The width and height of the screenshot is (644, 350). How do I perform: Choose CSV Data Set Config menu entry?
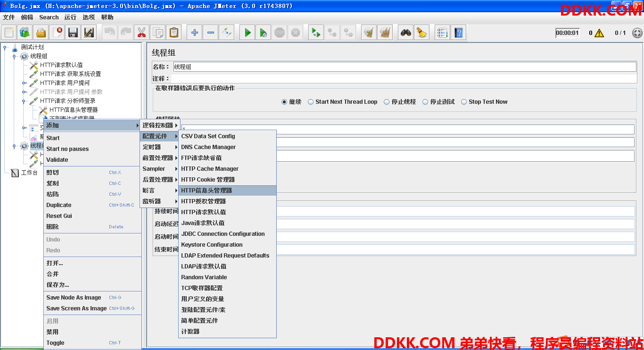228,136
